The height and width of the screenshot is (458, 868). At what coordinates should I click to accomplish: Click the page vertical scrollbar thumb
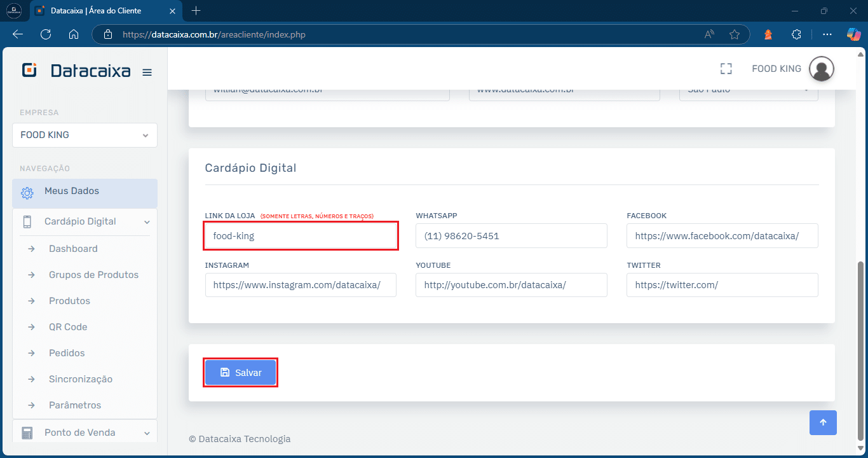click(x=861, y=350)
